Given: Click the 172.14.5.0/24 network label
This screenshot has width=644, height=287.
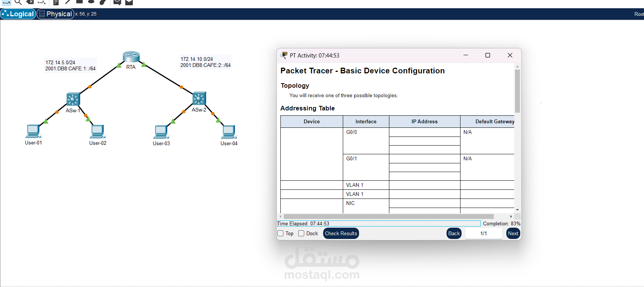Looking at the screenshot, I should 61,62.
